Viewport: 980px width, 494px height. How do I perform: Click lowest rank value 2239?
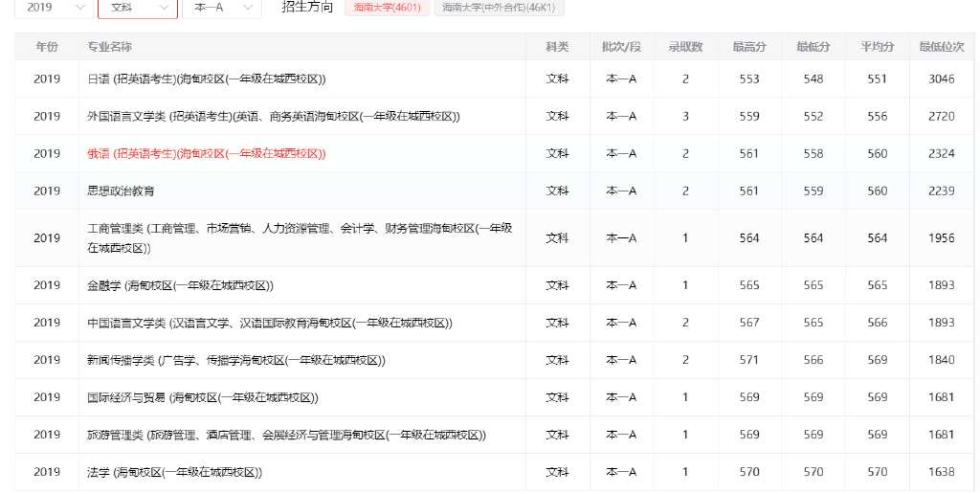click(x=942, y=191)
